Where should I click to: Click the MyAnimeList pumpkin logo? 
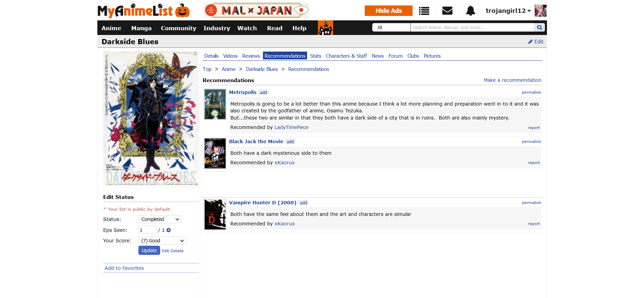(144, 11)
